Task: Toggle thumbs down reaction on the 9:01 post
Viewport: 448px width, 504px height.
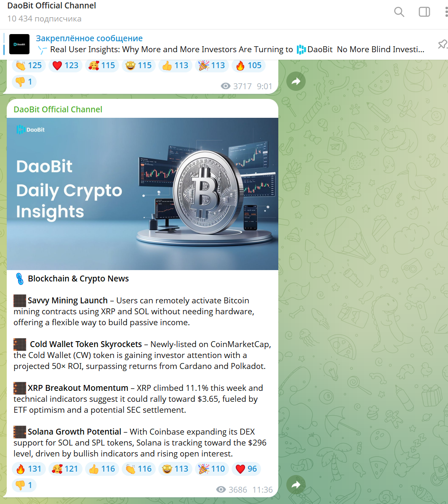Action: (24, 82)
